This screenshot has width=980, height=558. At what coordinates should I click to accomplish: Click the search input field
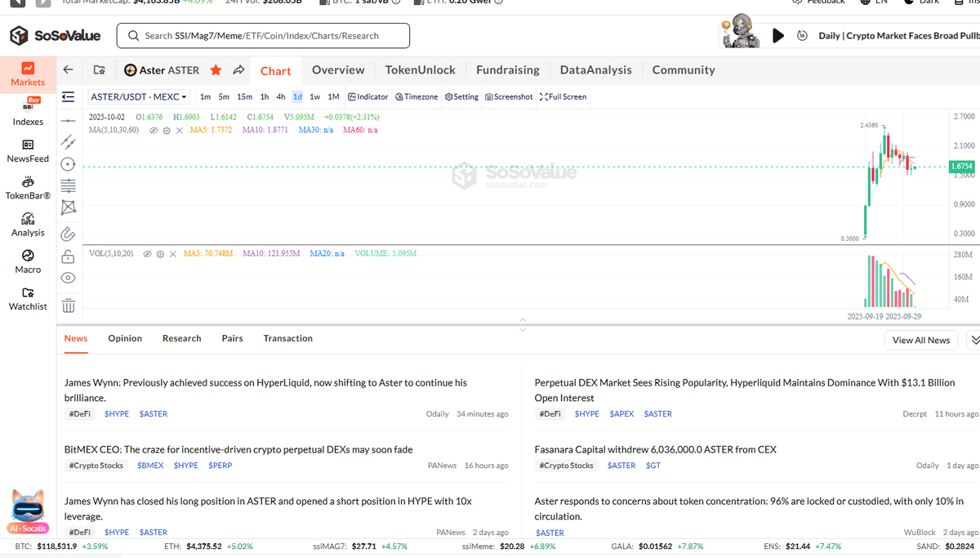263,36
